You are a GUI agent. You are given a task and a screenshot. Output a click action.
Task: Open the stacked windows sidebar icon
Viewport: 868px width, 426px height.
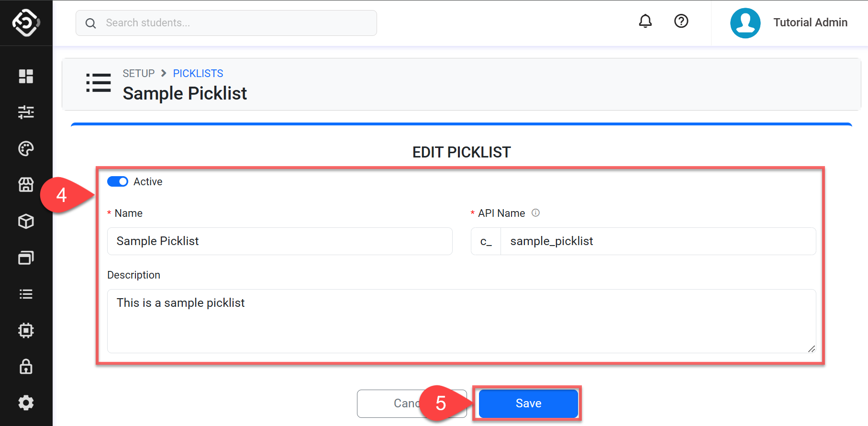pyautogui.click(x=26, y=258)
